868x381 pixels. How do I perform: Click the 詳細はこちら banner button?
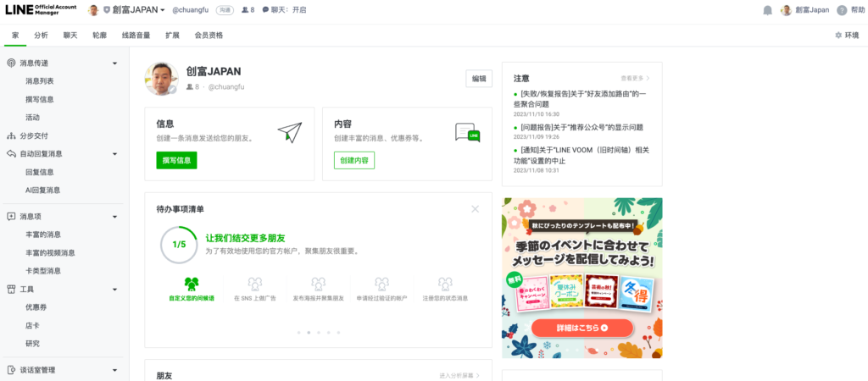[581, 328]
